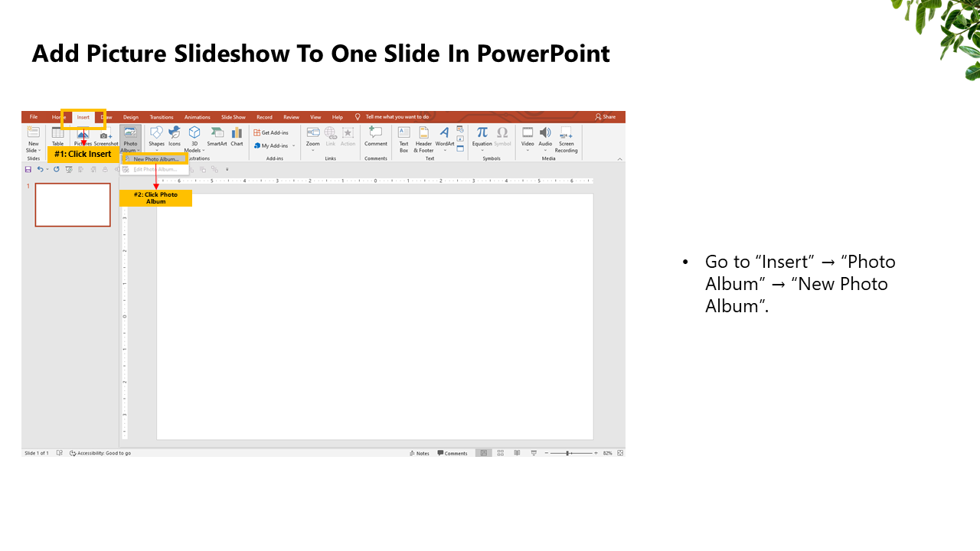Start Screen Recording
This screenshot has width=980, height=551.
[567, 139]
